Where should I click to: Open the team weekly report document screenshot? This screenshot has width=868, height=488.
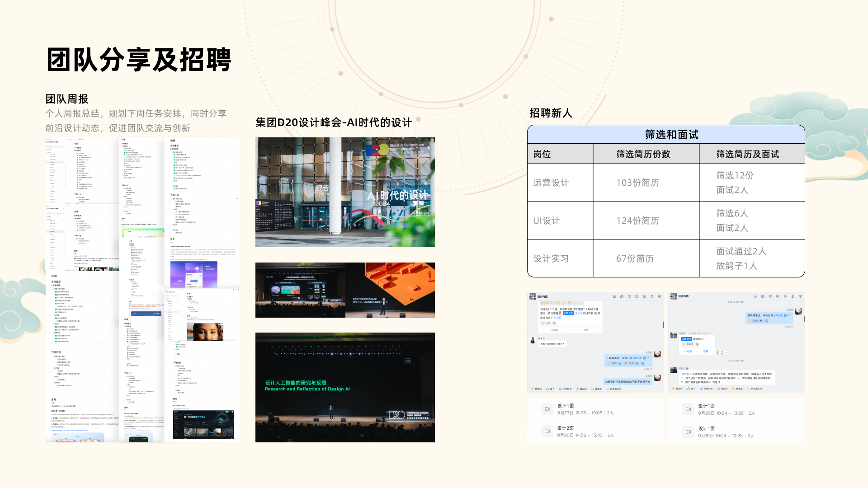142,290
